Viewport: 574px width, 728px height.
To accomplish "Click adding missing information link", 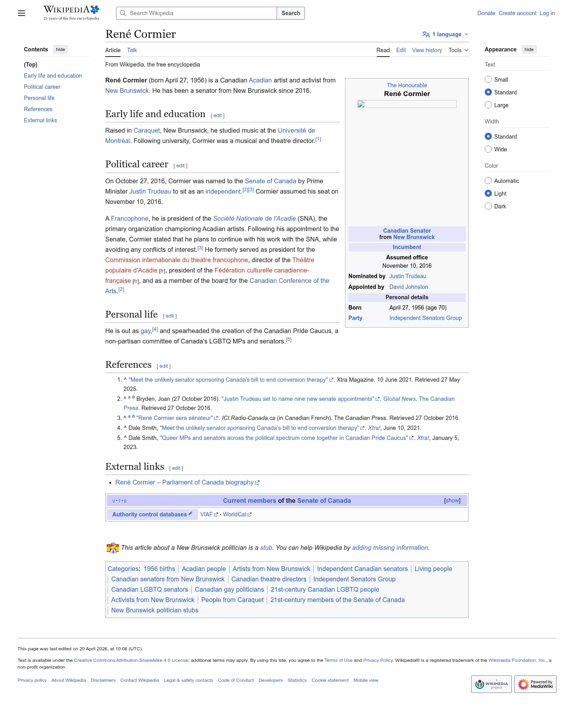I will tap(390, 548).
